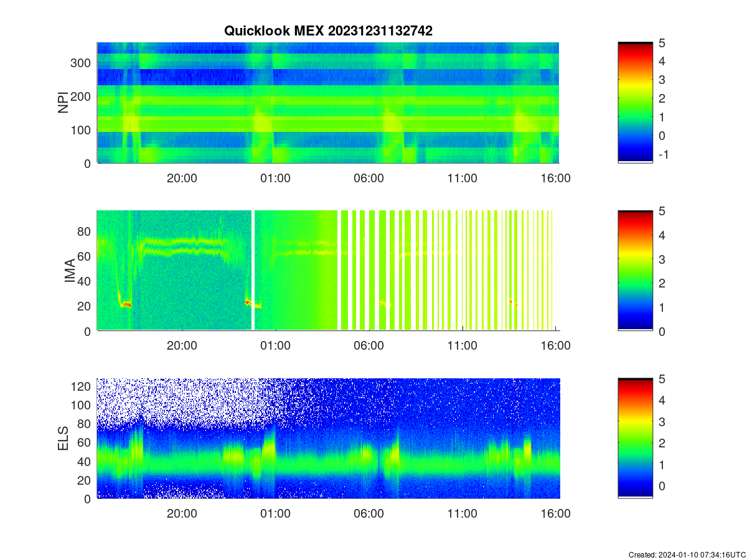Click the -1 label on NPI color bar
The width and height of the screenshot is (747, 560).
(664, 155)
